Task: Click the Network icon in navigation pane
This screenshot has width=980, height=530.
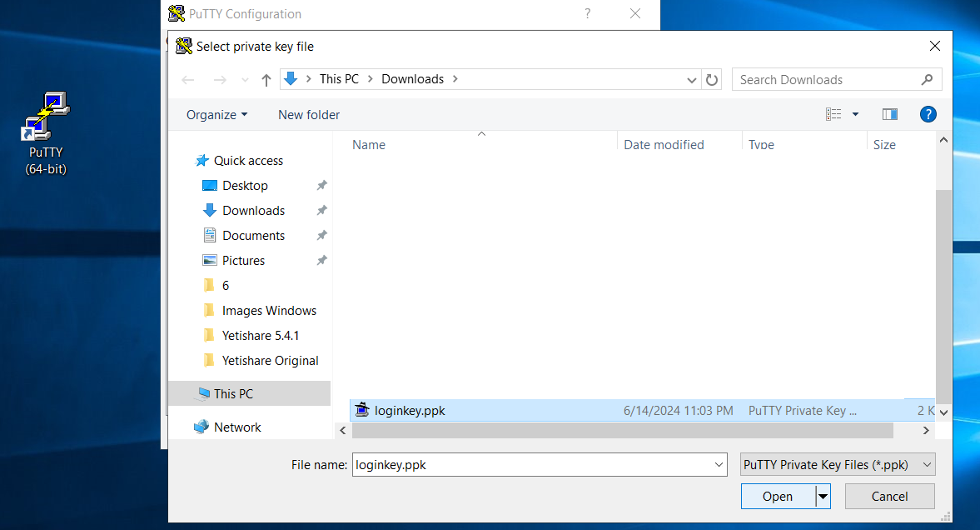Action: 201,427
